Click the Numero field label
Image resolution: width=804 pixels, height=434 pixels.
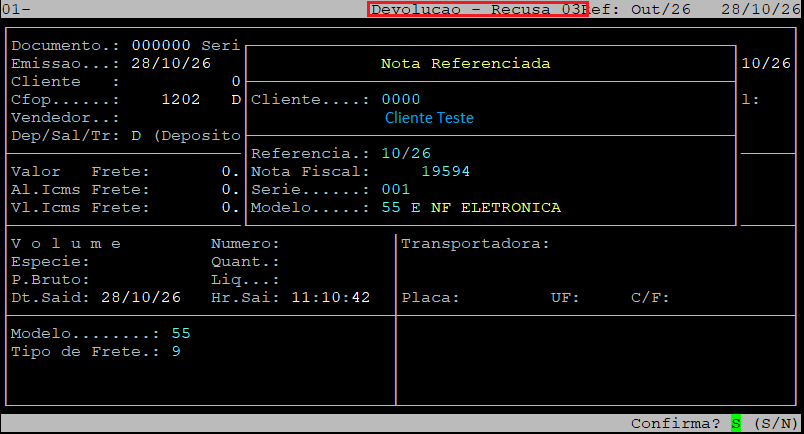(245, 244)
